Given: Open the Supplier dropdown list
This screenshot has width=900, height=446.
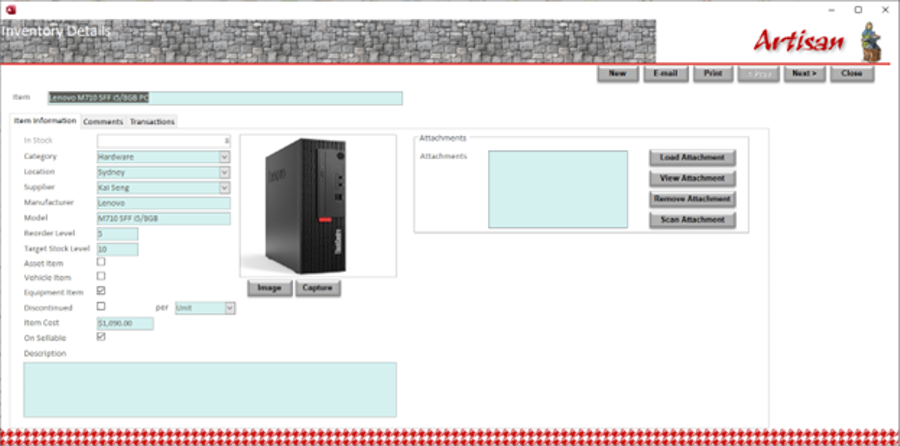Looking at the screenshot, I should click(225, 187).
